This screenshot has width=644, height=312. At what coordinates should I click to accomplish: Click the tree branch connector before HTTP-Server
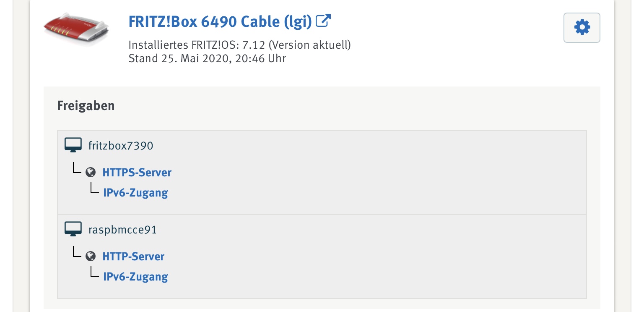coord(76,253)
